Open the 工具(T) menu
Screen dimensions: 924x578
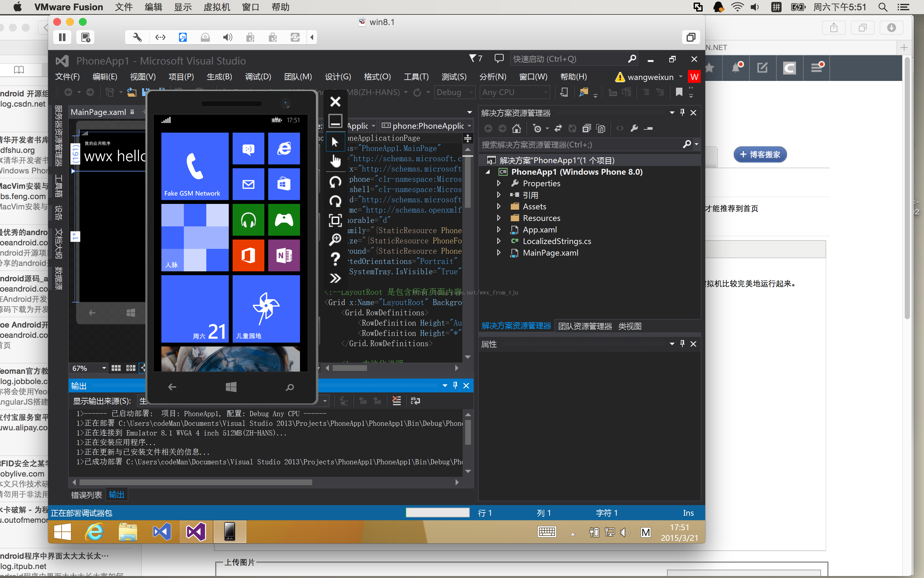[416, 77]
